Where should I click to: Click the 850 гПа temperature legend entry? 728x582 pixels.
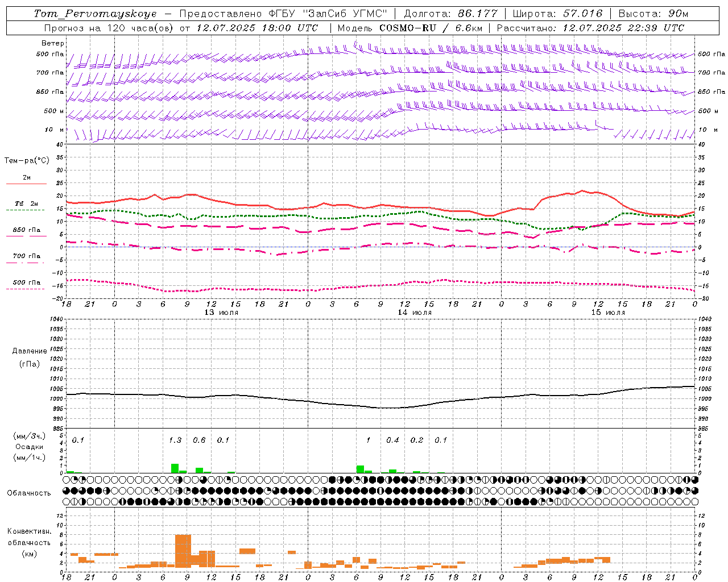coord(26,230)
